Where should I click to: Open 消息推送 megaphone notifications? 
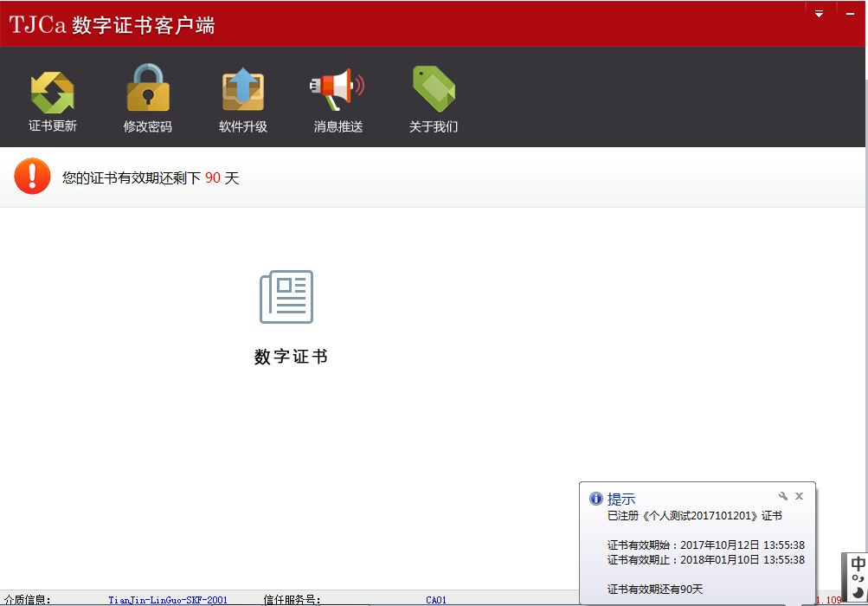point(338,90)
